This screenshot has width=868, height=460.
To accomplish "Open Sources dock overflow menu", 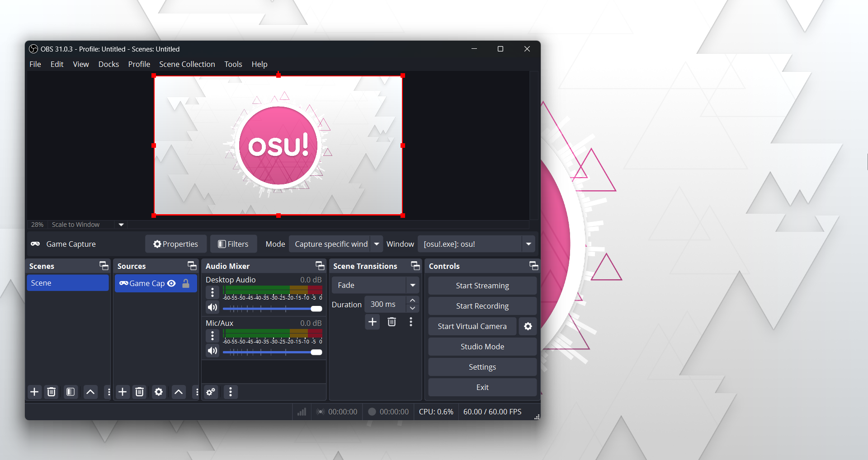I will click(197, 392).
